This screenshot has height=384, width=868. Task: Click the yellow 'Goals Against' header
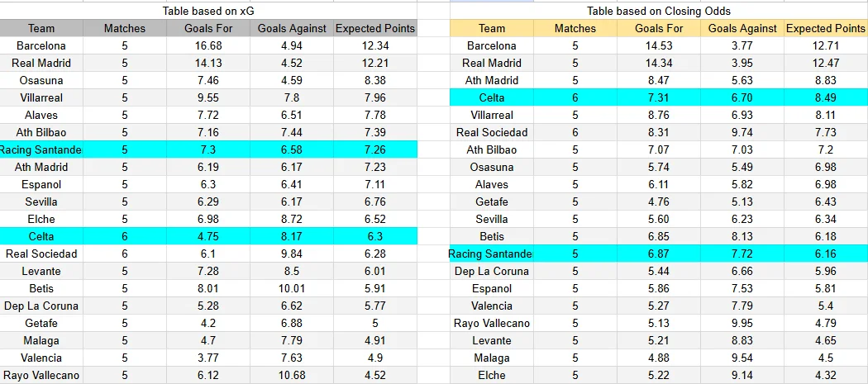click(x=742, y=28)
